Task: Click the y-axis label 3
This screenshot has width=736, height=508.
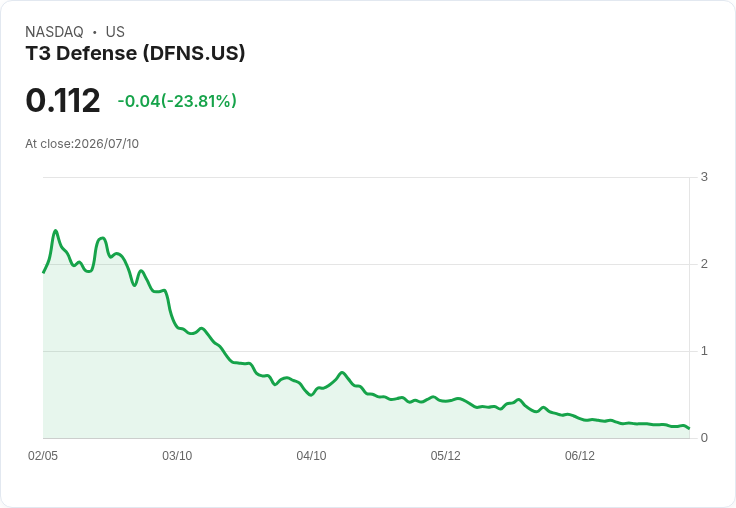Action: (704, 177)
